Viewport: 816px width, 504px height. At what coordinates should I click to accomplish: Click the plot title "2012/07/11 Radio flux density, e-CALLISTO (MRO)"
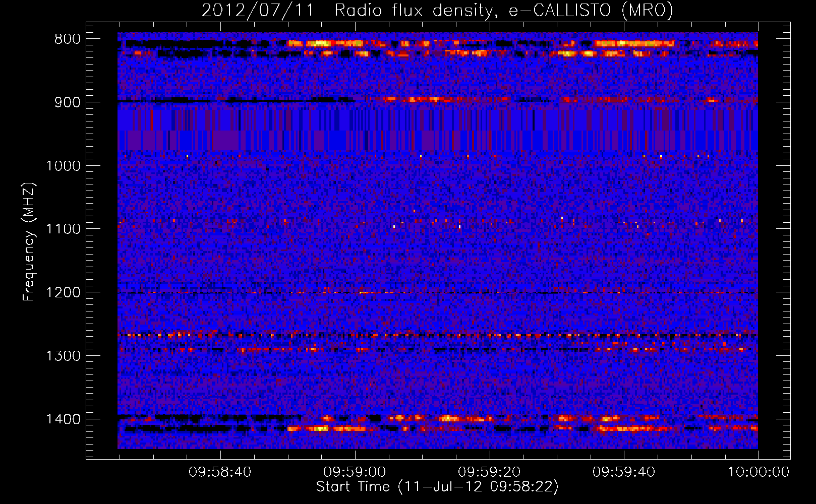point(437,10)
